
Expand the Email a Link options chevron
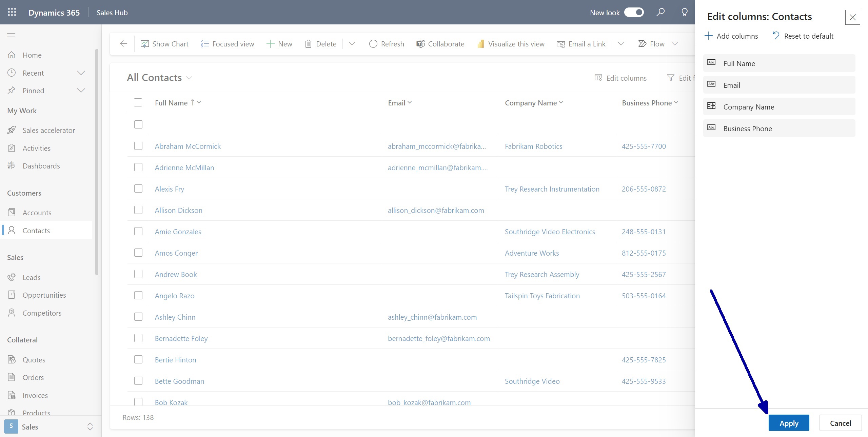coord(621,44)
